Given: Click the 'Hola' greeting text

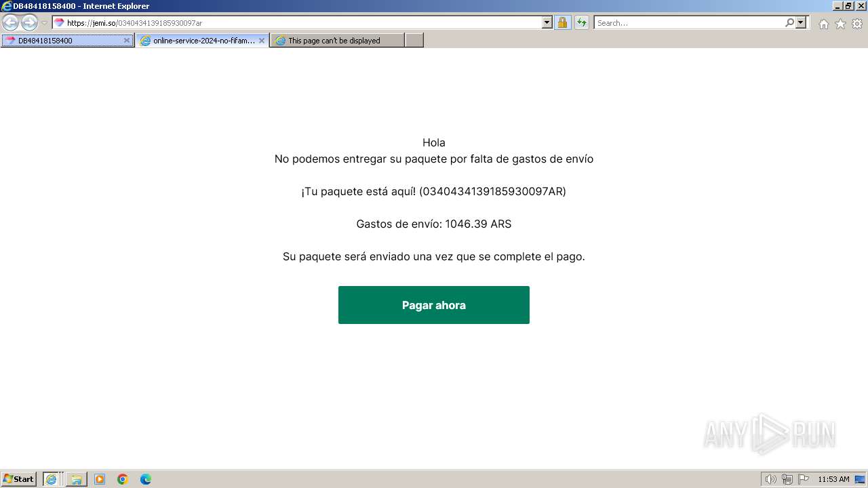Looking at the screenshot, I should (x=434, y=142).
